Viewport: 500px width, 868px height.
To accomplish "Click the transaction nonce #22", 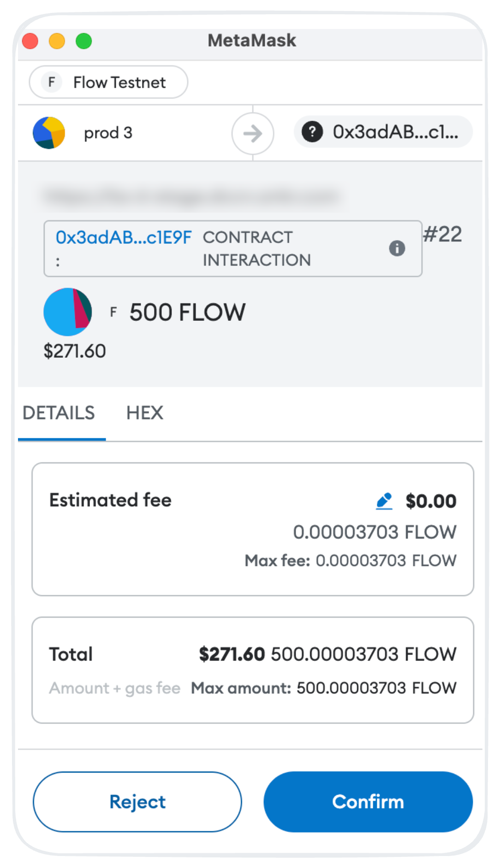I will coord(443,235).
